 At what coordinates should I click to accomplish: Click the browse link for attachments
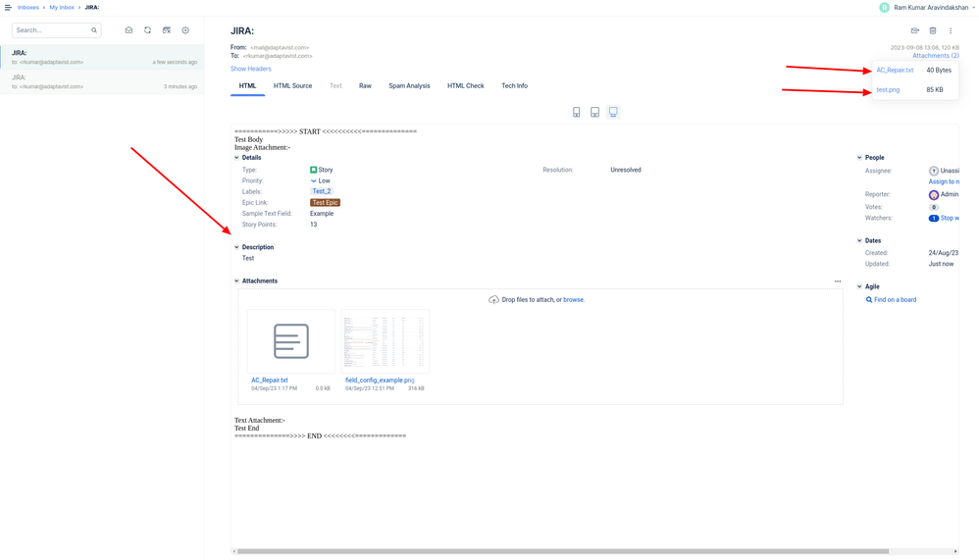574,300
